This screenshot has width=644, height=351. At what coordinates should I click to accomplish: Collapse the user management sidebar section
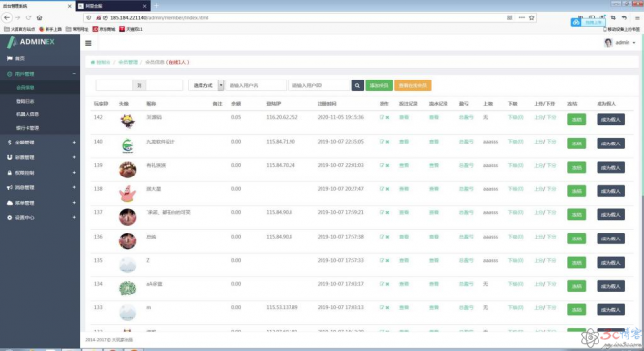coord(41,74)
